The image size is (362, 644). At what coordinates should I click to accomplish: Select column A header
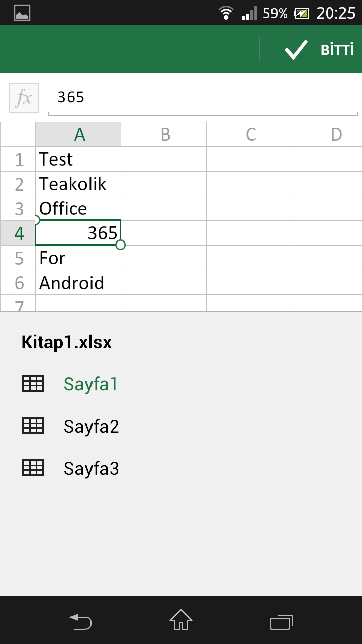coord(78,134)
